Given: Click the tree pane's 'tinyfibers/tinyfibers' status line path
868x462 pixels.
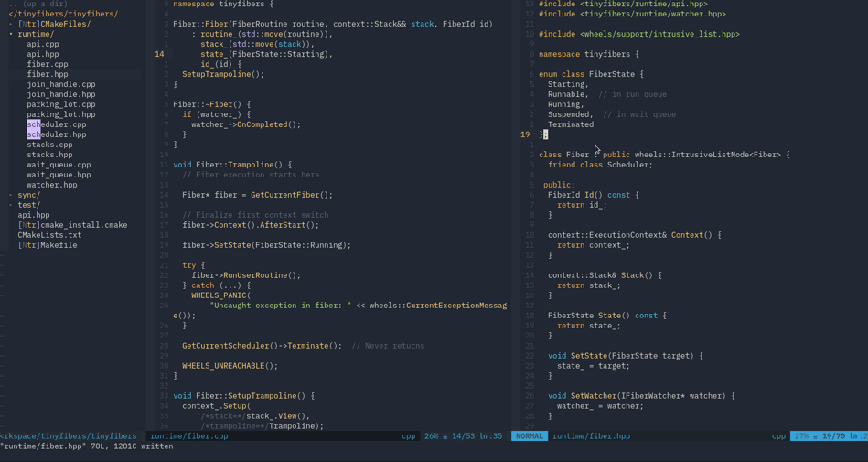Looking at the screenshot, I should (x=68, y=436).
